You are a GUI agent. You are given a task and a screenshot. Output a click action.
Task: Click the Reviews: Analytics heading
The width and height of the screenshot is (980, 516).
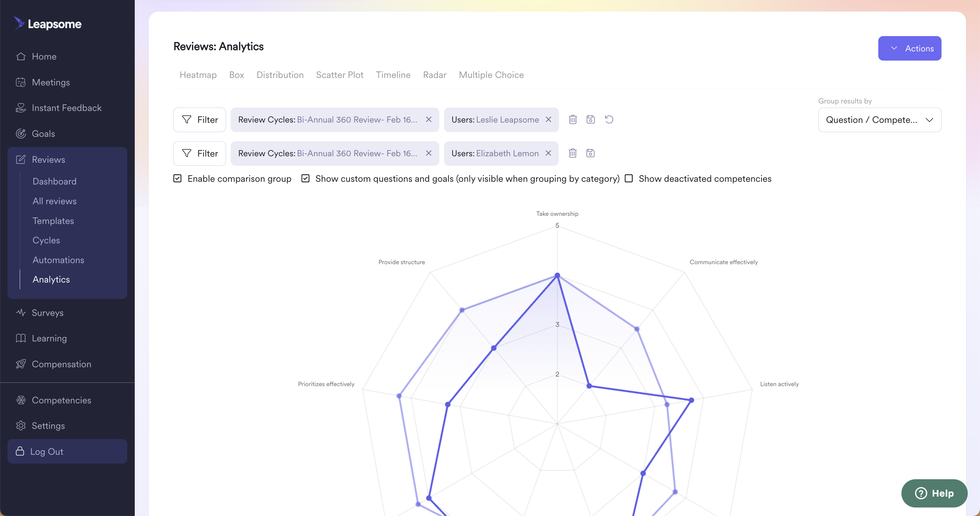pos(218,46)
